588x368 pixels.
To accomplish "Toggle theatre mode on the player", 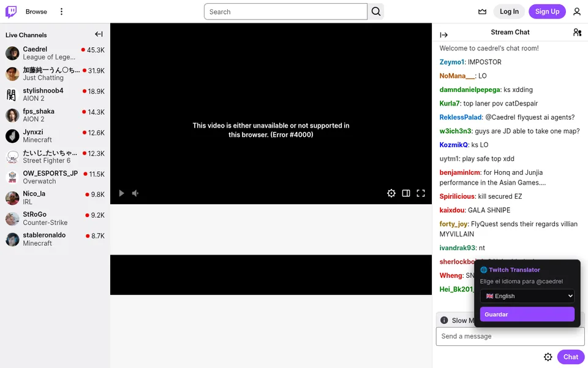I will tap(405, 193).
